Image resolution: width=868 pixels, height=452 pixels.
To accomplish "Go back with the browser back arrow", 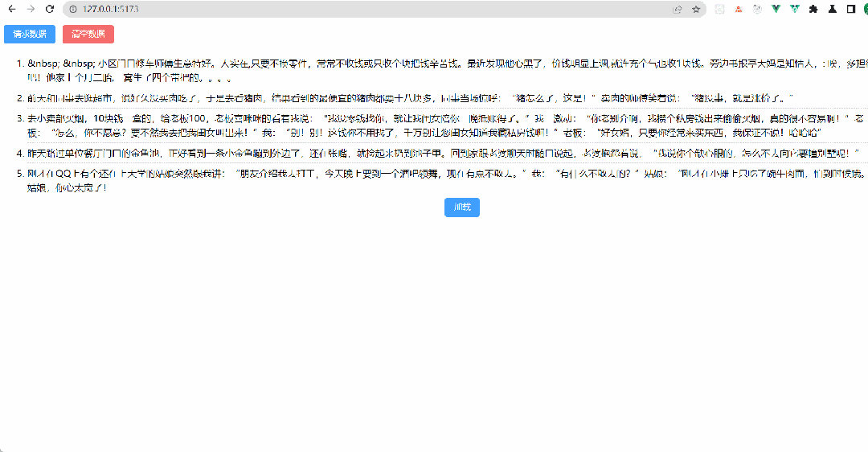I will click(x=11, y=9).
